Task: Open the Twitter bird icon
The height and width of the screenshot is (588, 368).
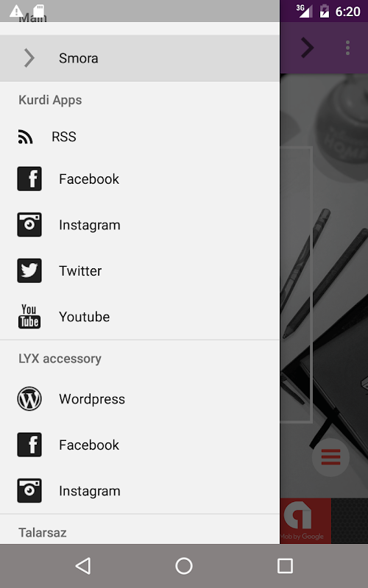Action: click(x=29, y=270)
